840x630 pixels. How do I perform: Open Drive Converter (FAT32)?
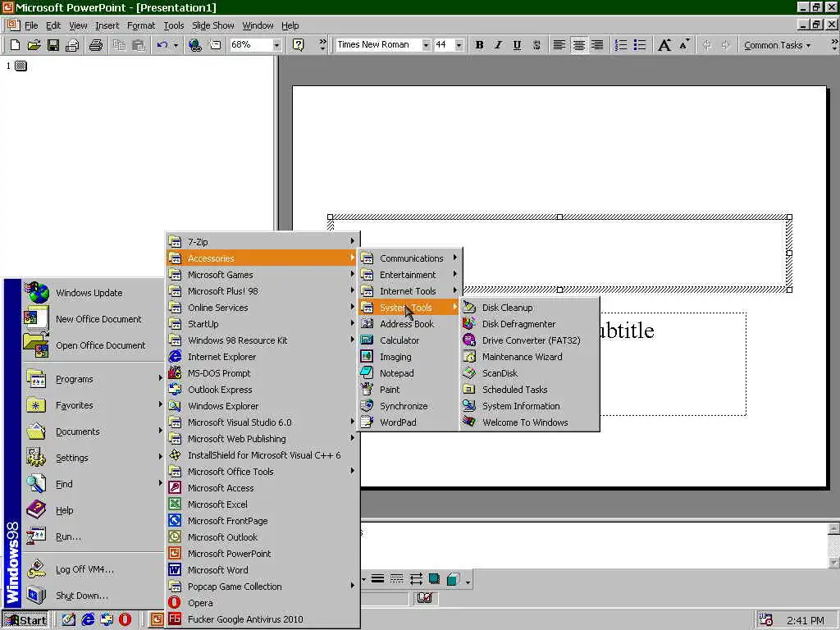(529, 340)
